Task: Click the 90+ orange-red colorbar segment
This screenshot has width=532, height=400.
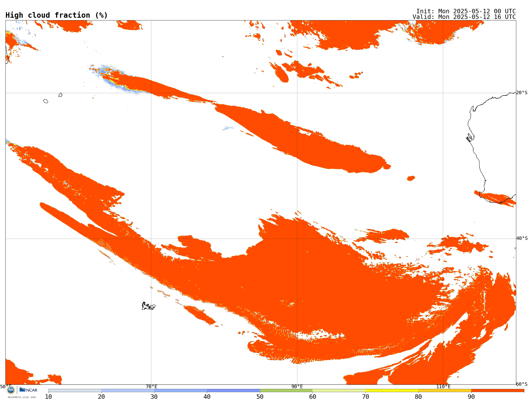Action: point(498,391)
